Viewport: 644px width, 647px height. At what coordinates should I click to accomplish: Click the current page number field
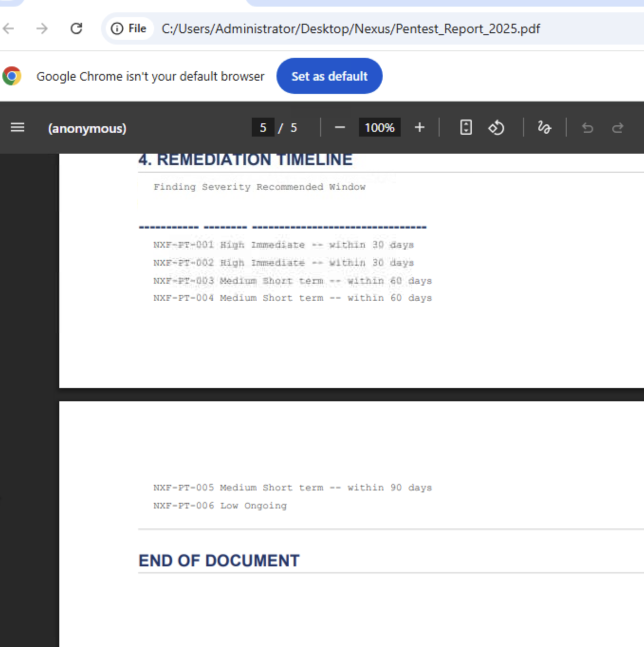(x=263, y=128)
